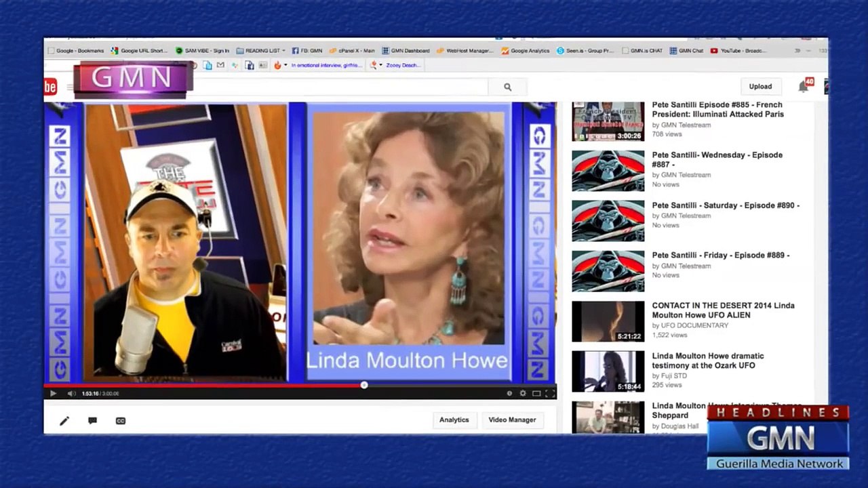Open Pete Santilli Wednesday Episode #887 title
The height and width of the screenshot is (488, 868).
click(x=717, y=160)
